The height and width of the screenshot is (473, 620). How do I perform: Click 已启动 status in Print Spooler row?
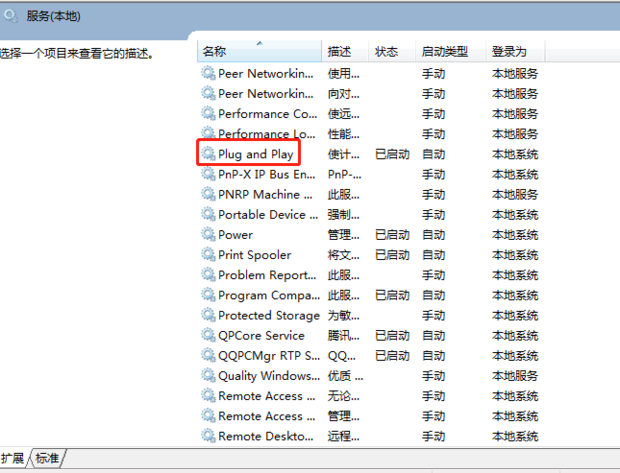click(x=392, y=255)
